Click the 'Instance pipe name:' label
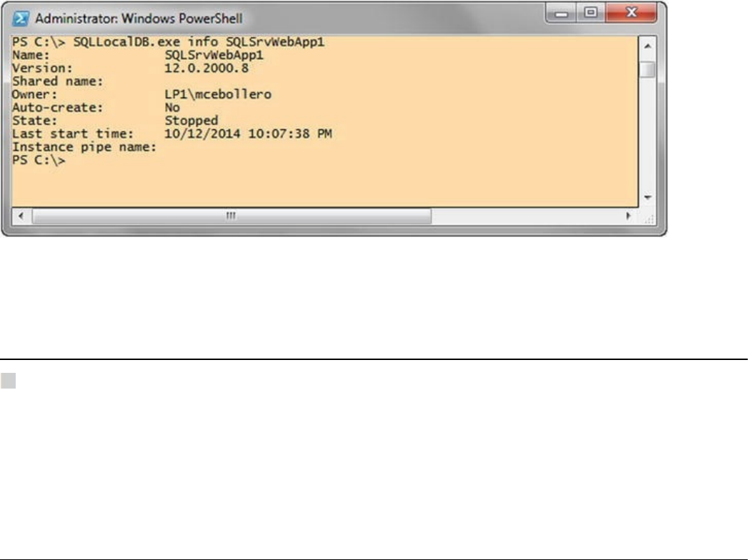748x560 pixels. (x=84, y=147)
